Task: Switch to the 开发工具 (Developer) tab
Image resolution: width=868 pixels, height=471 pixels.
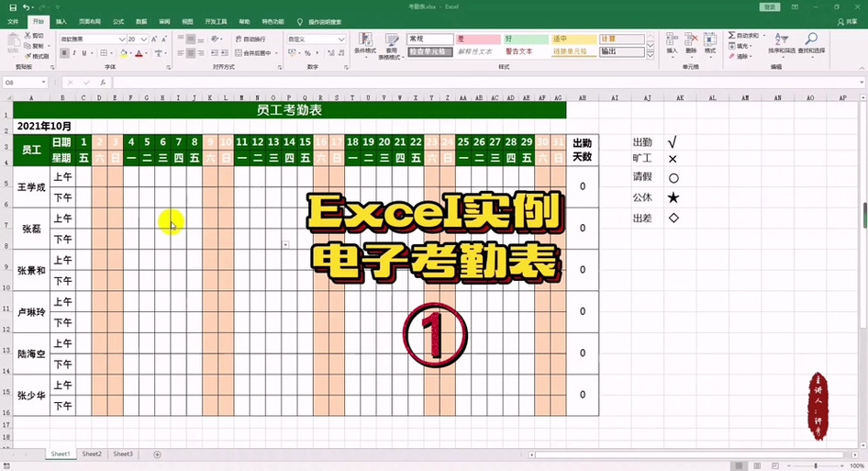Action: click(216, 22)
